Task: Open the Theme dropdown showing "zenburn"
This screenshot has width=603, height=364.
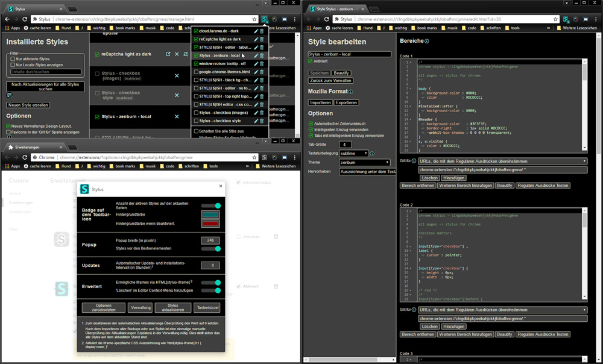Action: pos(365,163)
